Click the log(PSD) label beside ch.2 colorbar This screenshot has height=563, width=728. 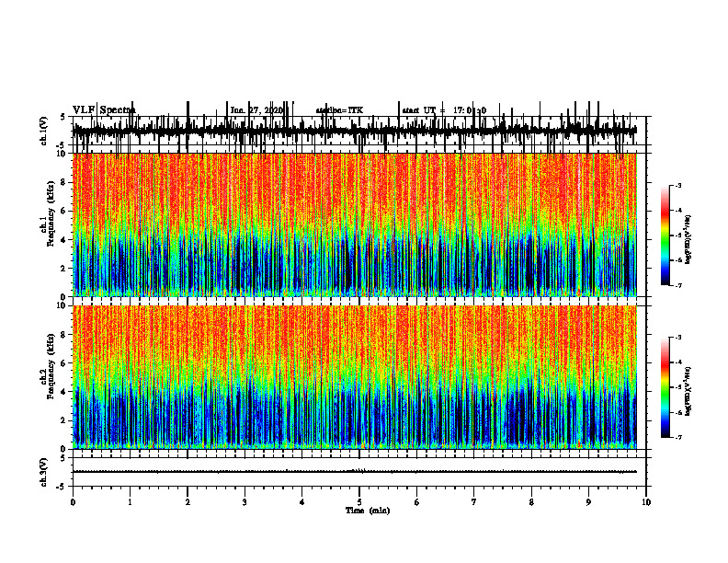(688, 391)
